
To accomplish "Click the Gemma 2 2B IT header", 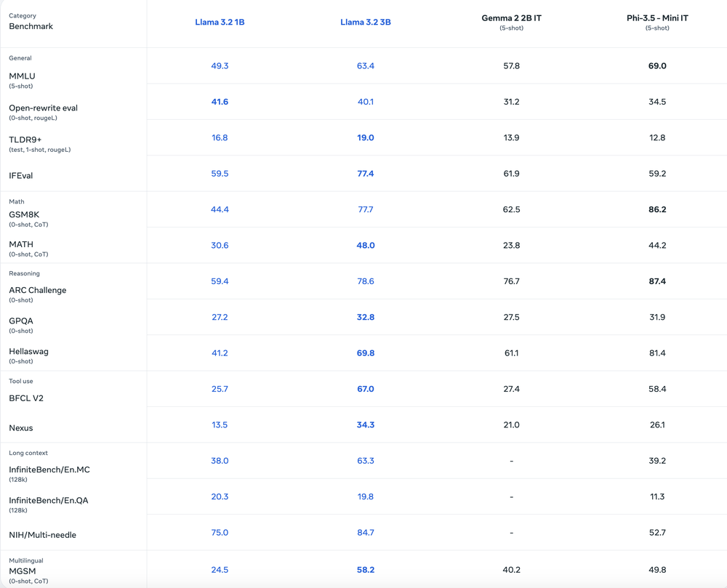I will click(511, 20).
